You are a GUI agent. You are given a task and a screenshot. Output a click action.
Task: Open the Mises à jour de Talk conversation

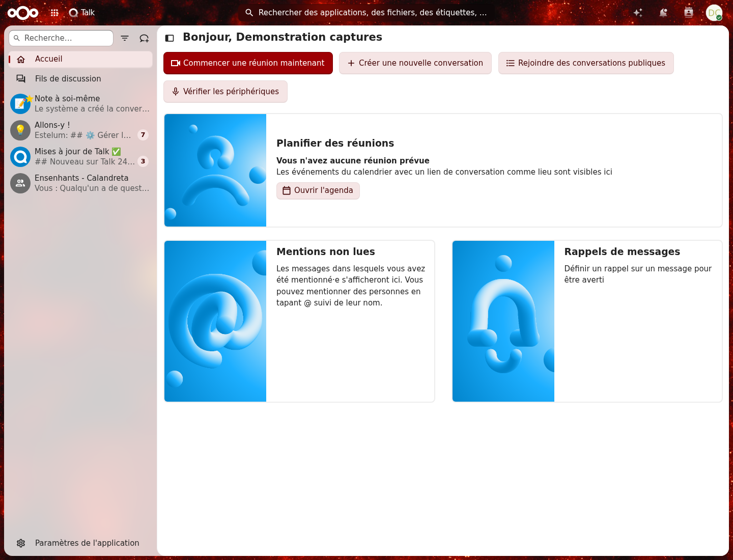coord(80,157)
